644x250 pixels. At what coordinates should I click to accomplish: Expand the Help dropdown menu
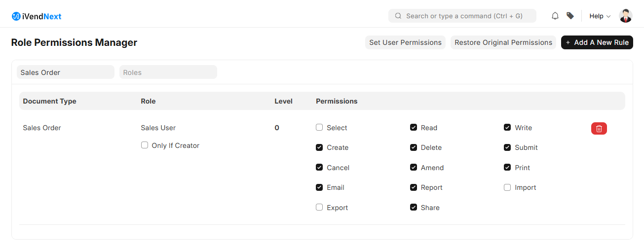coord(600,16)
